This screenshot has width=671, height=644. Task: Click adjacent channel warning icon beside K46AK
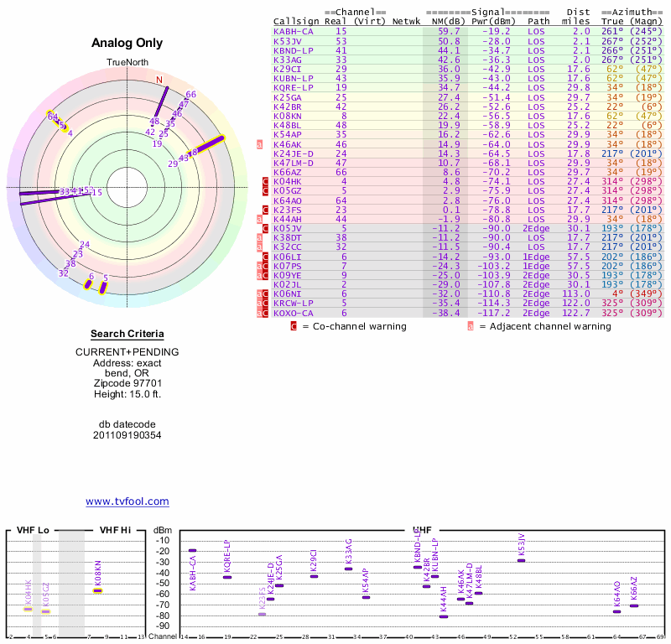click(x=259, y=144)
